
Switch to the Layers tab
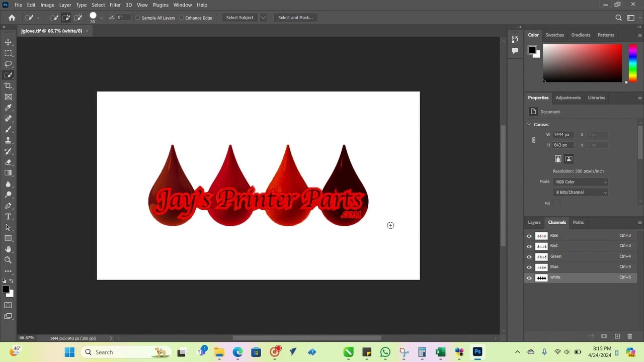point(534,223)
